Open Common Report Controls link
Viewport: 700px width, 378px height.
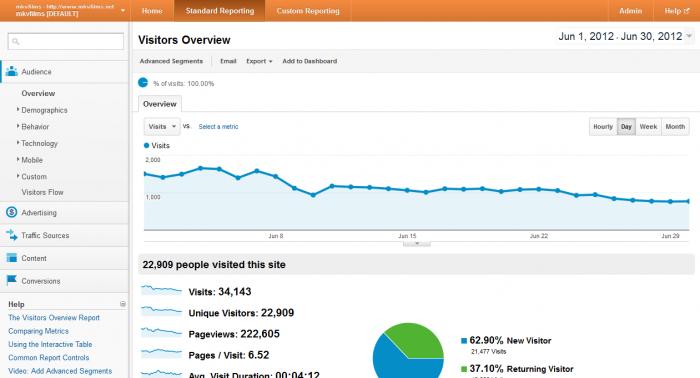49,357
